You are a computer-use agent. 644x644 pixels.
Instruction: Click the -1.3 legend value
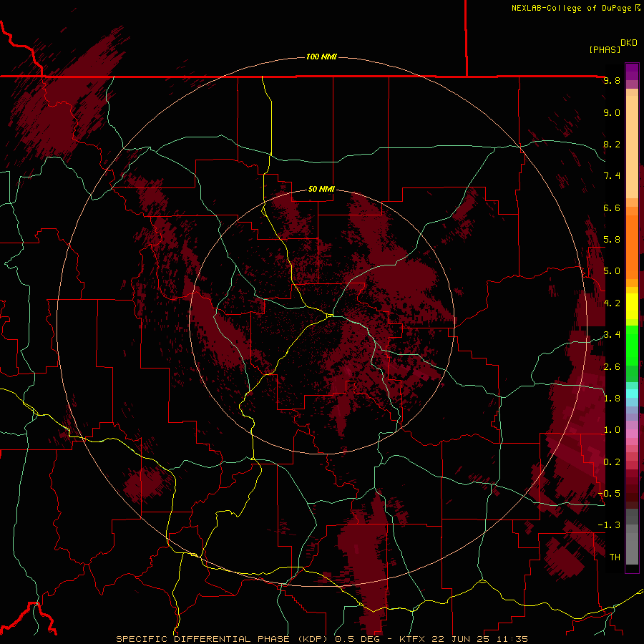(609, 525)
